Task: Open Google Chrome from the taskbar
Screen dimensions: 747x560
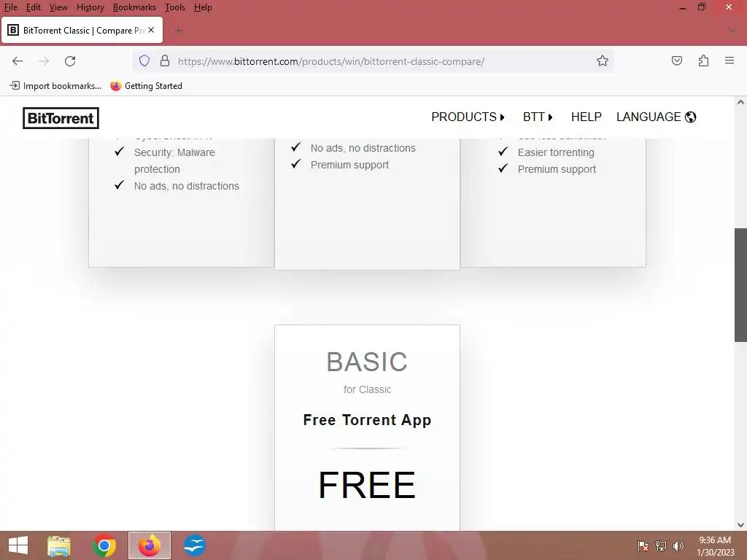Action: pyautogui.click(x=104, y=545)
